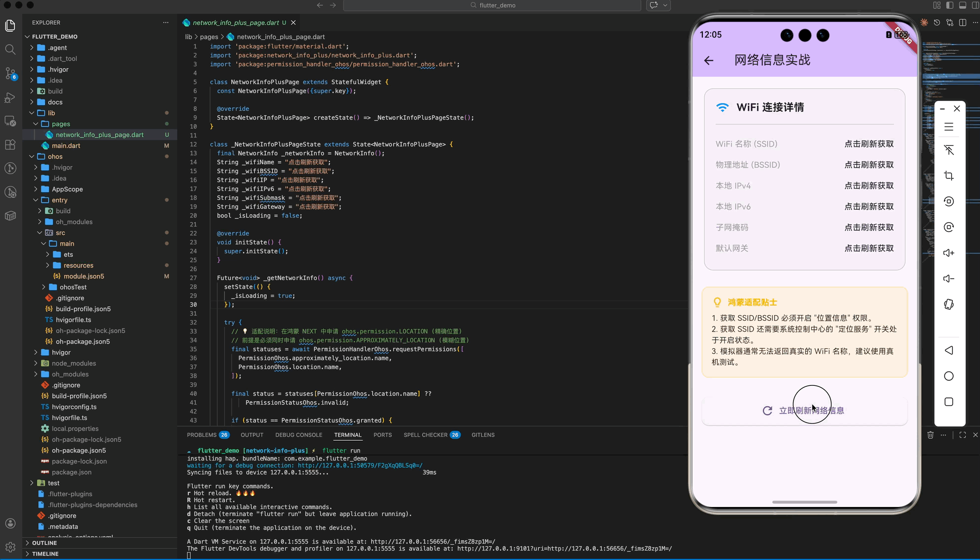Toggle the primary sidebar layout icon
Image resolution: width=980 pixels, height=560 pixels.
[949, 5]
